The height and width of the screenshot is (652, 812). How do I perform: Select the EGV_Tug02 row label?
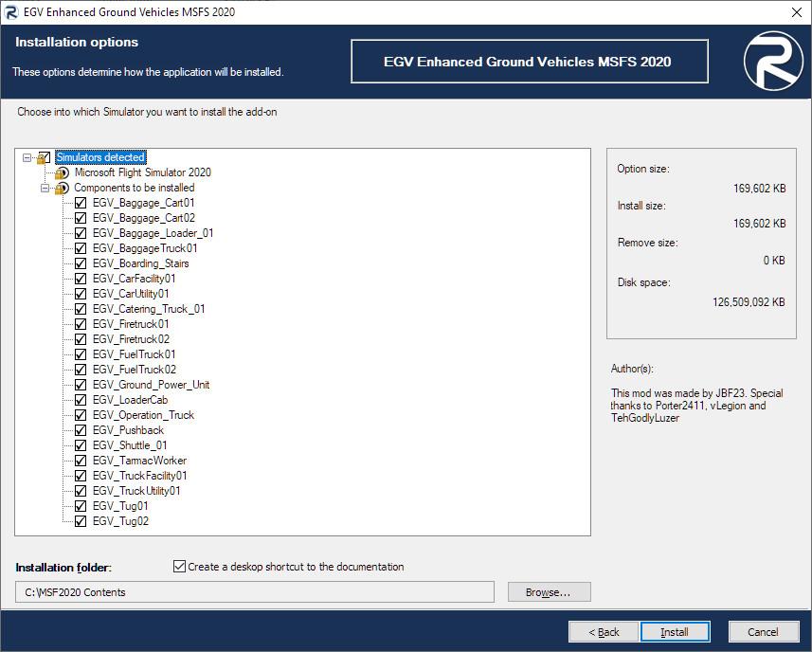tap(120, 521)
